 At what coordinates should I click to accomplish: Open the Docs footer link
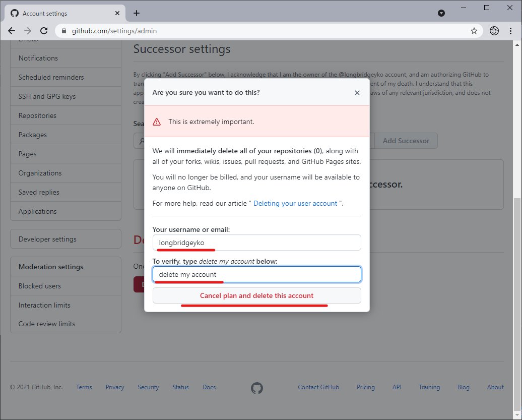pyautogui.click(x=209, y=387)
